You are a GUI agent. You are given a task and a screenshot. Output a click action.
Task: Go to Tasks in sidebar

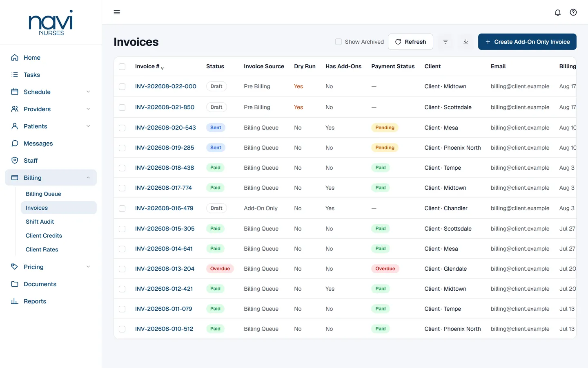[51, 75]
